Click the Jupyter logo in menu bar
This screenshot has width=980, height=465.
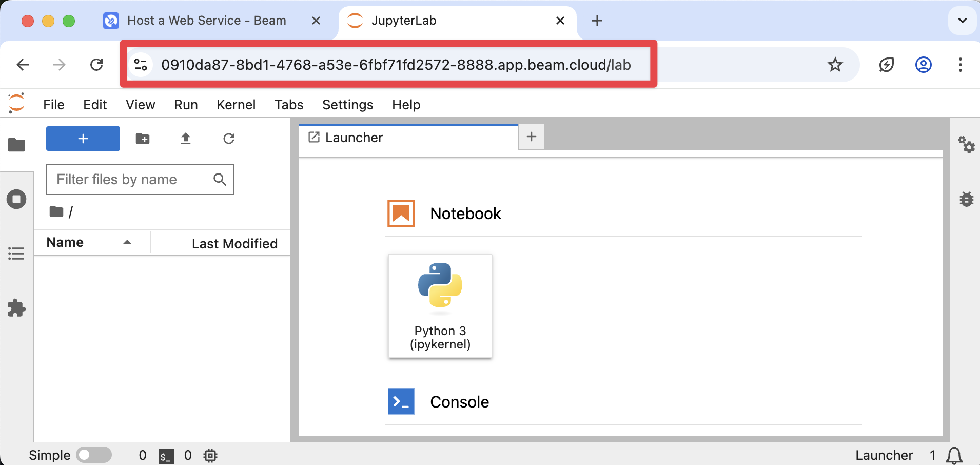tap(16, 103)
